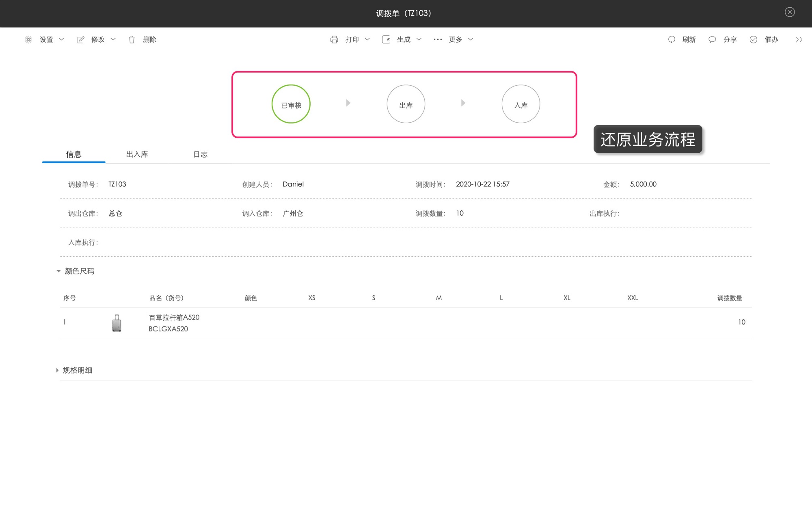Click the suitcase product thumbnail

(117, 323)
